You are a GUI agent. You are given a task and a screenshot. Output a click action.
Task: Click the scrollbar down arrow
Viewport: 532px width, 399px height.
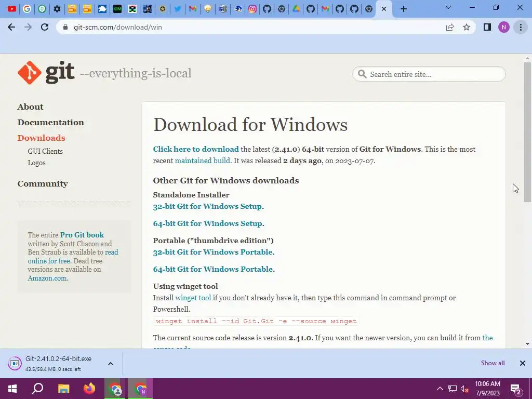tap(527, 344)
